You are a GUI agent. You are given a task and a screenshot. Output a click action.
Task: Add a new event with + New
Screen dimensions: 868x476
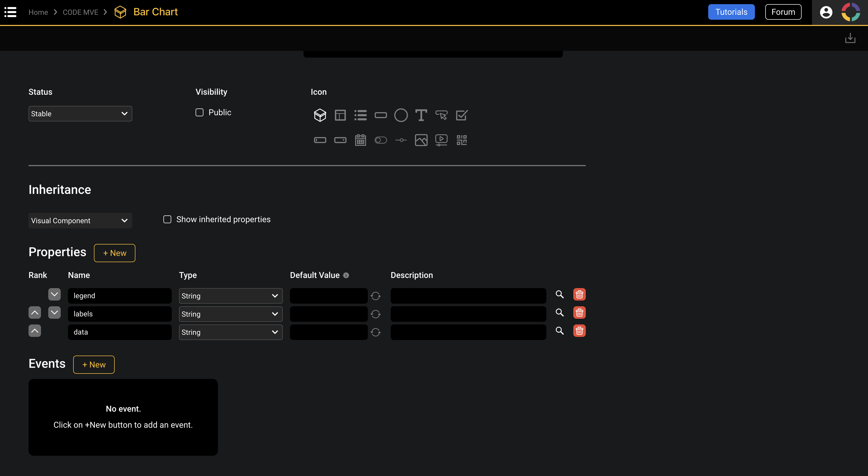(94, 364)
